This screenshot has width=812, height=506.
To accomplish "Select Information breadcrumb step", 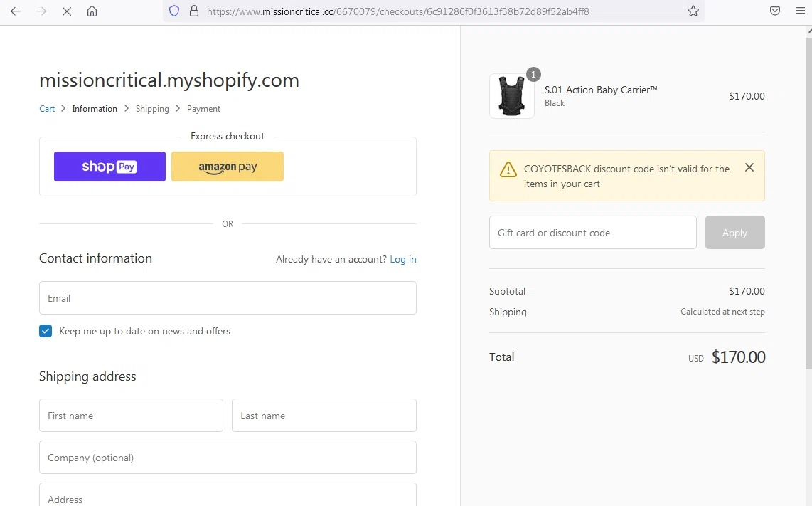I will click(95, 109).
